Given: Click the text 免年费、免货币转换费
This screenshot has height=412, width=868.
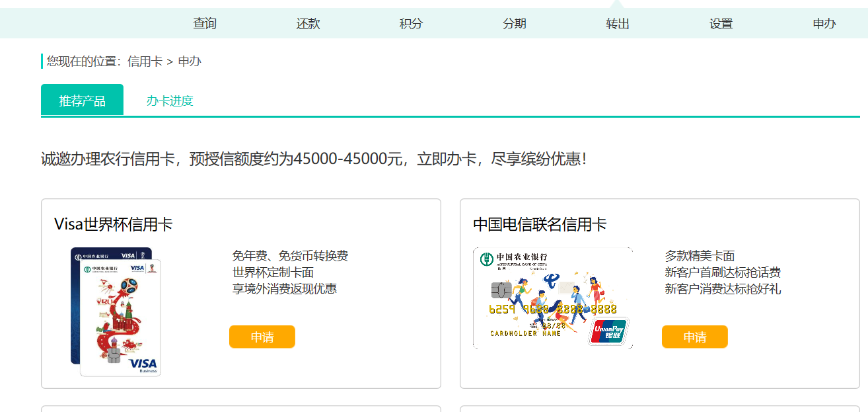Looking at the screenshot, I should tap(290, 256).
